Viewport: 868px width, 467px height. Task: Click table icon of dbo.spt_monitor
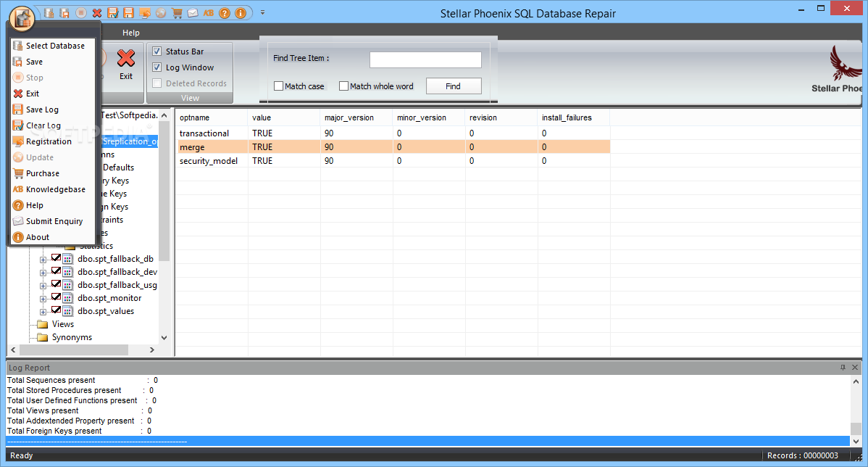click(67, 298)
